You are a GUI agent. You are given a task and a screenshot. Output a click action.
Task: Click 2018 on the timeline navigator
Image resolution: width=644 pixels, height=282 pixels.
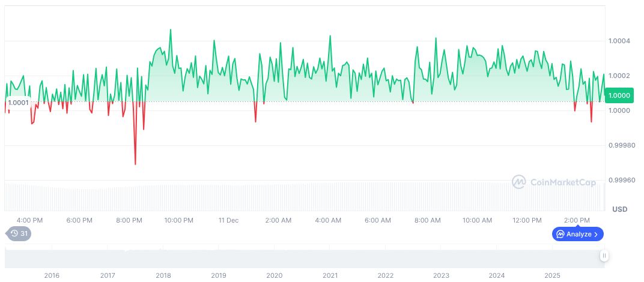point(163,275)
